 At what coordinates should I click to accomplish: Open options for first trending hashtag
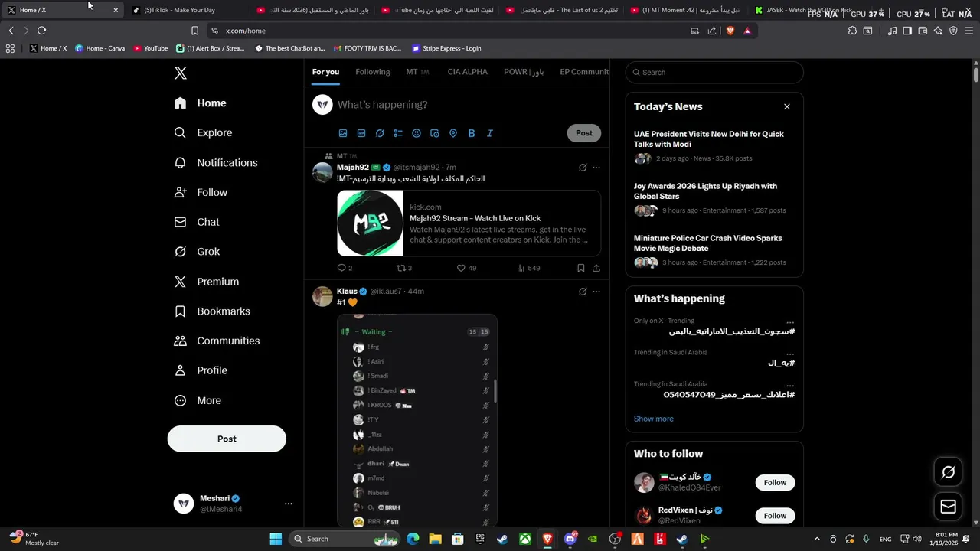pos(790,322)
